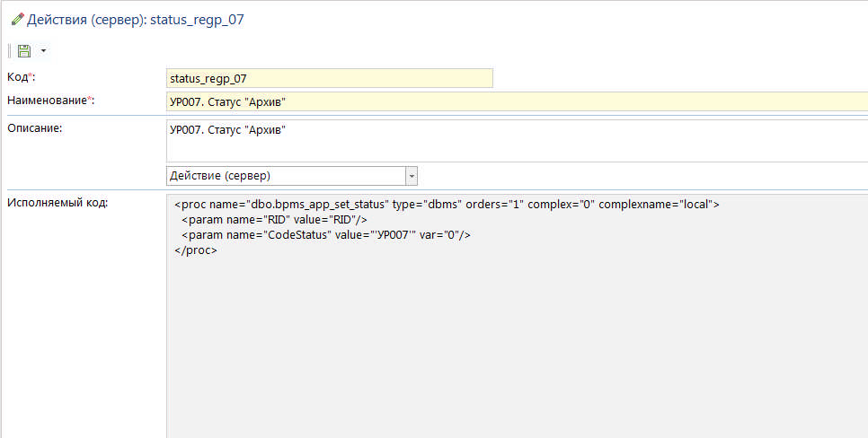
Task: Click the "Исполняемый код" label
Action: pyautogui.click(x=57, y=203)
